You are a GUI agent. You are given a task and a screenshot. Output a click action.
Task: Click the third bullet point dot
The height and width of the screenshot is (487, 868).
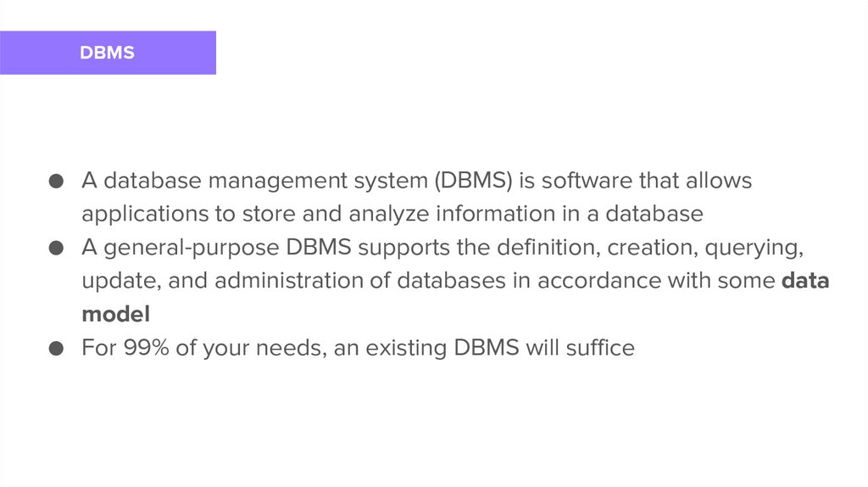tap(57, 348)
